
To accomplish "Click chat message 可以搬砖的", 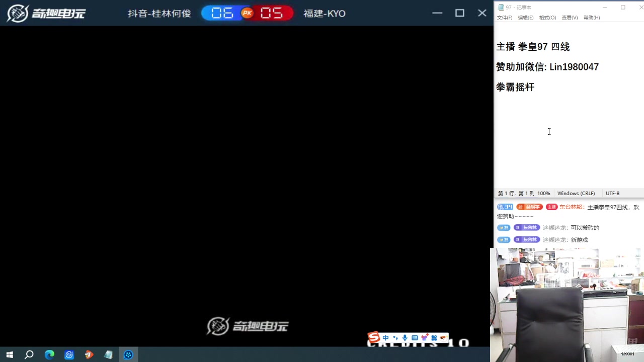I will point(585,228).
